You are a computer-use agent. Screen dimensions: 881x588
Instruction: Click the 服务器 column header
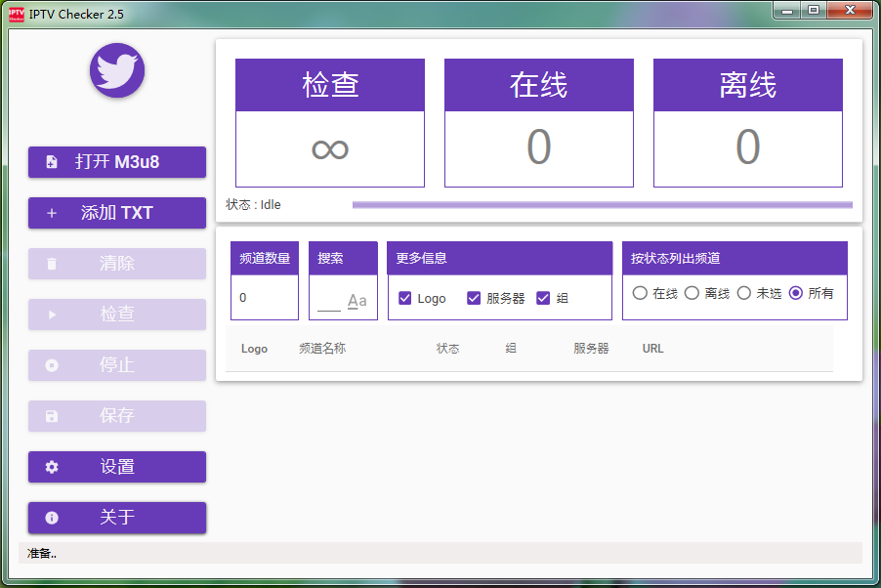pyautogui.click(x=591, y=349)
